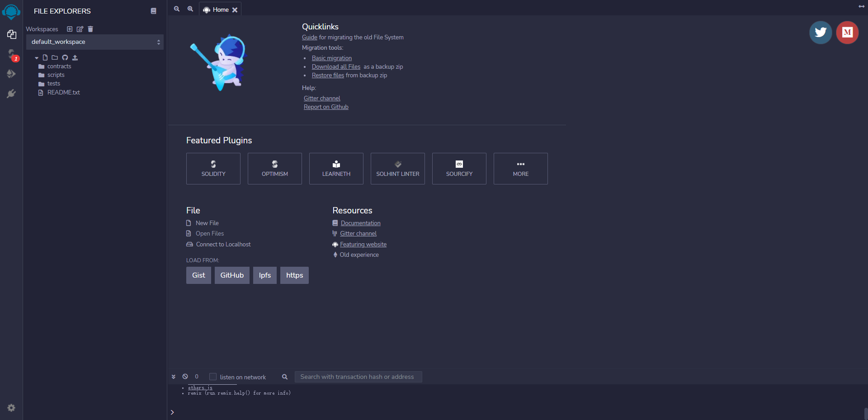Rename workspace using the edit icon
This screenshot has width=868, height=420.
80,29
